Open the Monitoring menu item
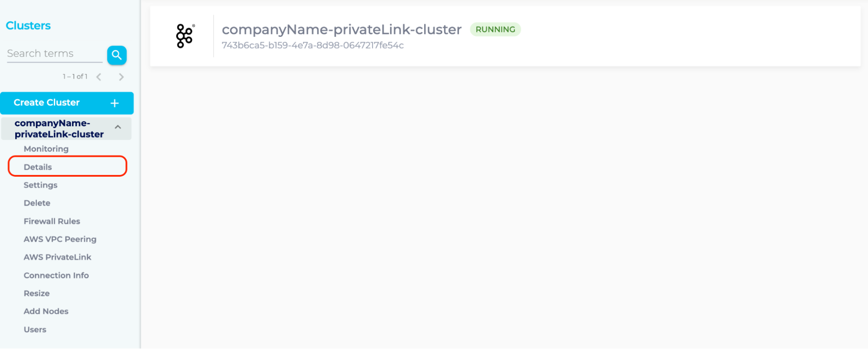The height and width of the screenshot is (349, 868). [x=46, y=149]
